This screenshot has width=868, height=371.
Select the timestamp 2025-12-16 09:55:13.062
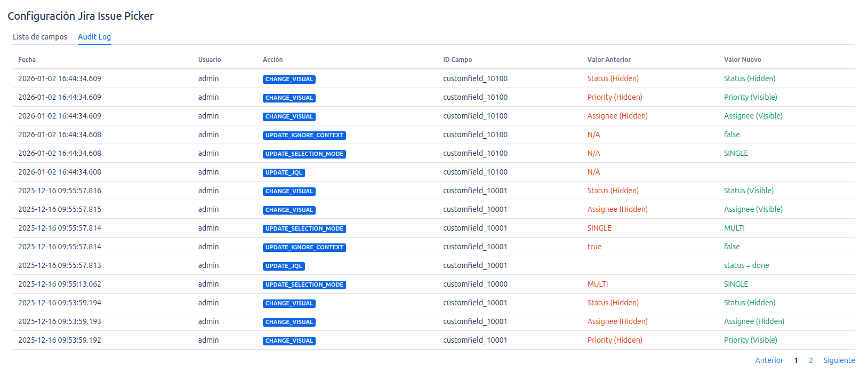click(x=60, y=284)
